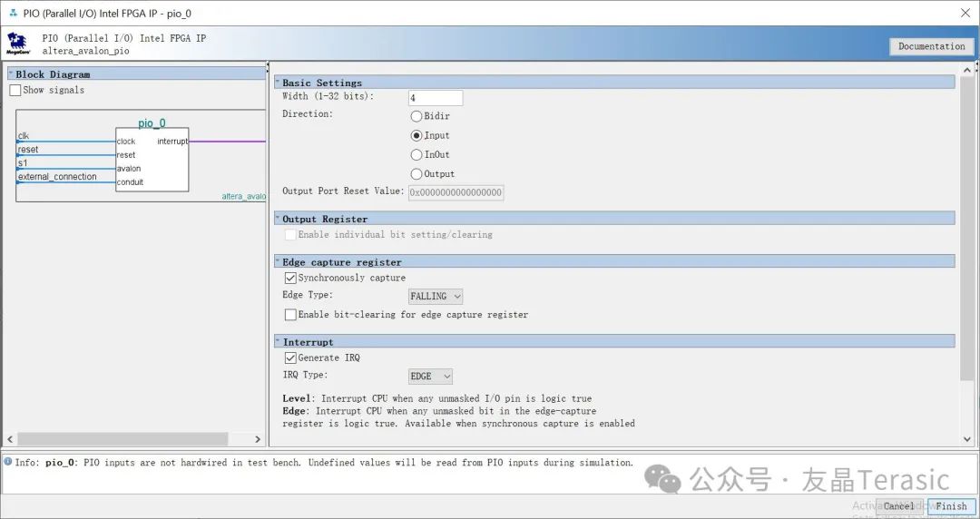The width and height of the screenshot is (980, 519).
Task: Click the settings panel scroll up arrow
Action: [967, 69]
